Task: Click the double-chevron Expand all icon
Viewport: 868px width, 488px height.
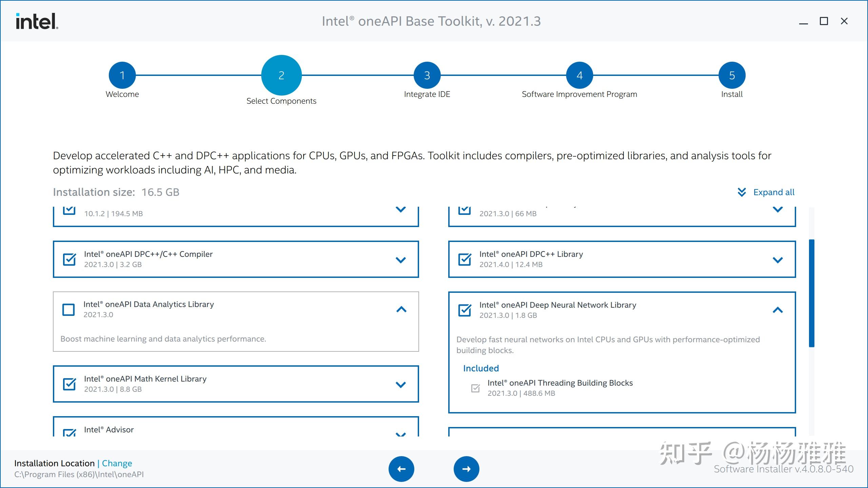Action: (742, 192)
